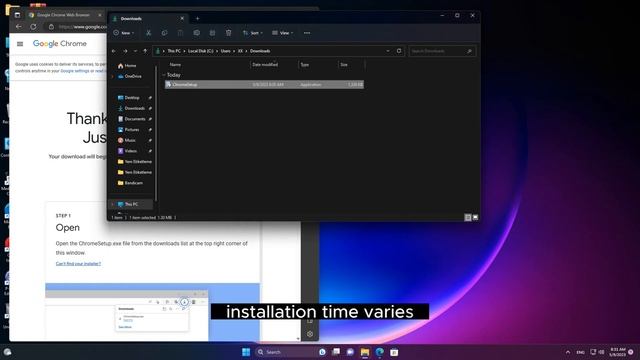Screen dimensions: 640x360
Task: Open a new File Explorer tab with plus
Action: 197,18
